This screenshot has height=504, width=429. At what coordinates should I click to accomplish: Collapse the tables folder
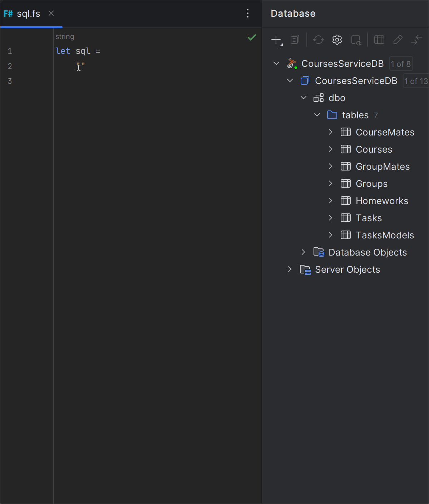pyautogui.click(x=317, y=115)
